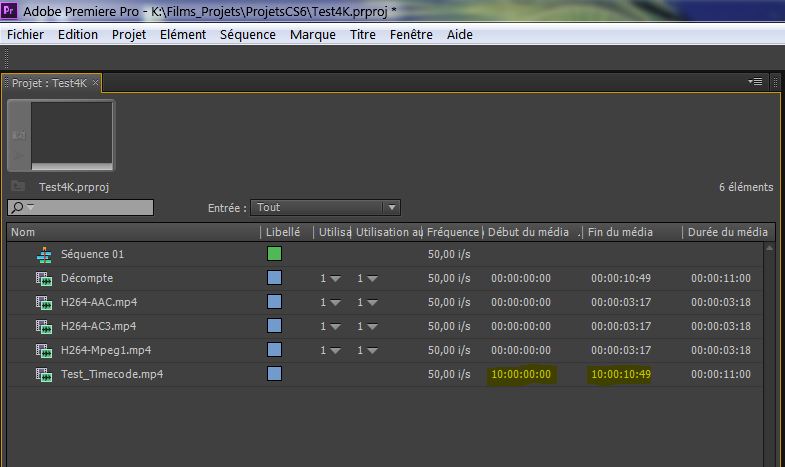Viewport: 785px width, 467px height.
Task: Click the Test4K.prproj project name label
Action: (x=74, y=187)
